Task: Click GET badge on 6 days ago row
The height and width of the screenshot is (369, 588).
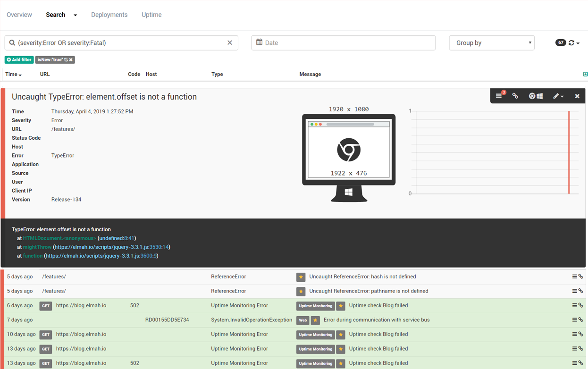Action: (46, 306)
